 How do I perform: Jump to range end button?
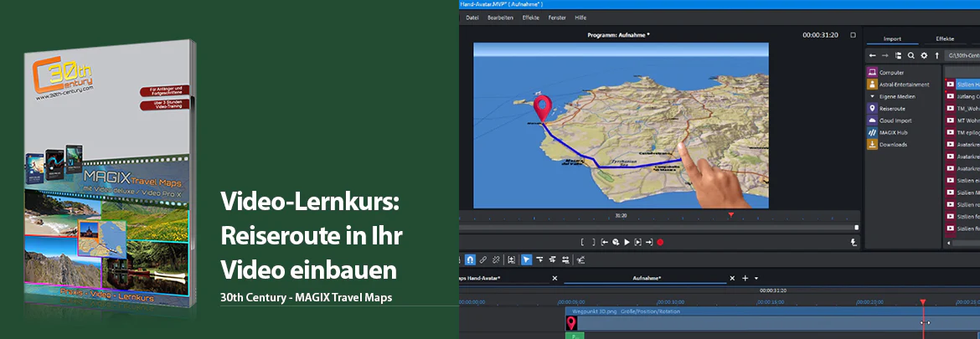point(649,242)
